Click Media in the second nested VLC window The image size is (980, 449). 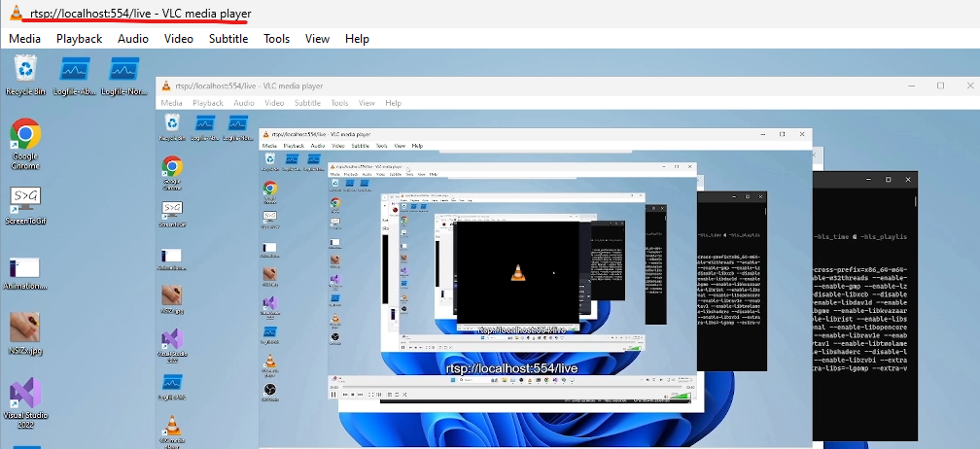(x=269, y=146)
